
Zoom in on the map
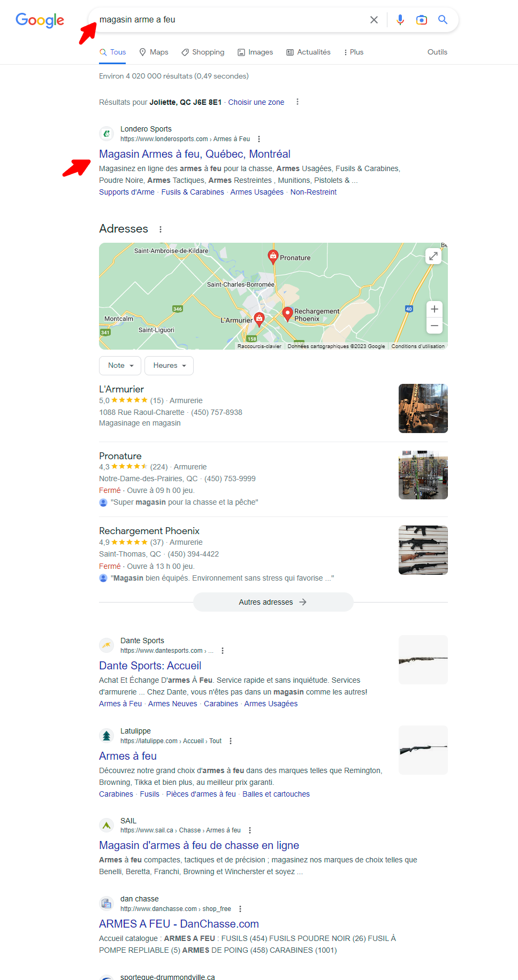(x=435, y=309)
